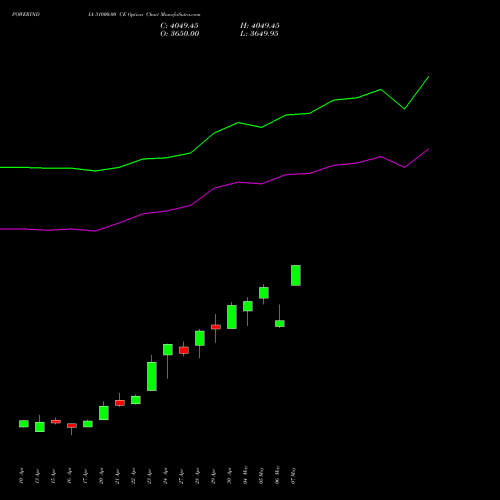Screen dimensions: 500x500
Task: Select the tall green candle for 07 May
Action: tap(296, 275)
